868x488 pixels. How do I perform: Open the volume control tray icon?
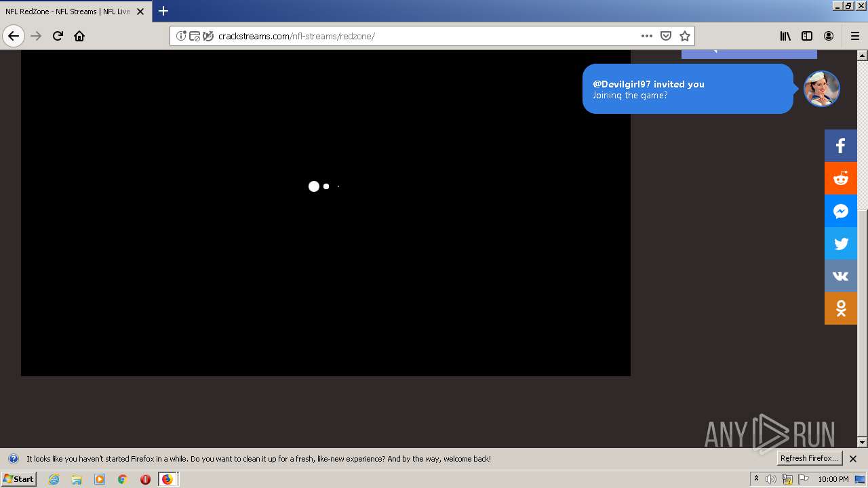771,479
